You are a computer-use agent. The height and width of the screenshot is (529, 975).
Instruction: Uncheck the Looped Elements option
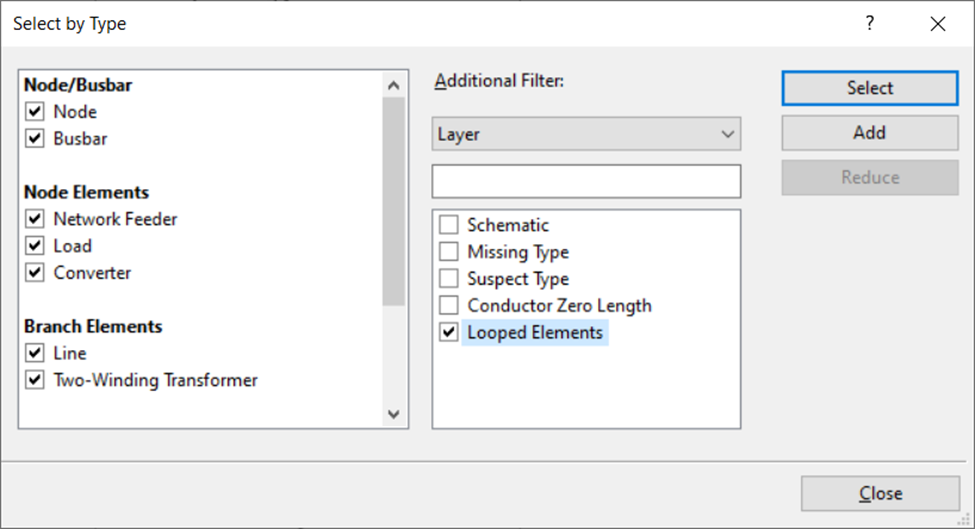449,333
